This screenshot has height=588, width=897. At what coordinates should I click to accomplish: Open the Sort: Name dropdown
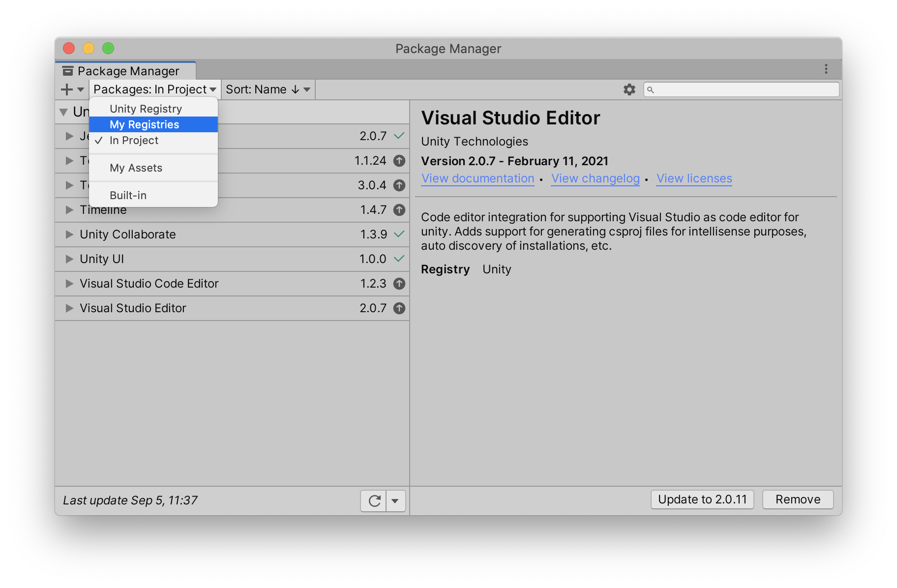point(268,89)
